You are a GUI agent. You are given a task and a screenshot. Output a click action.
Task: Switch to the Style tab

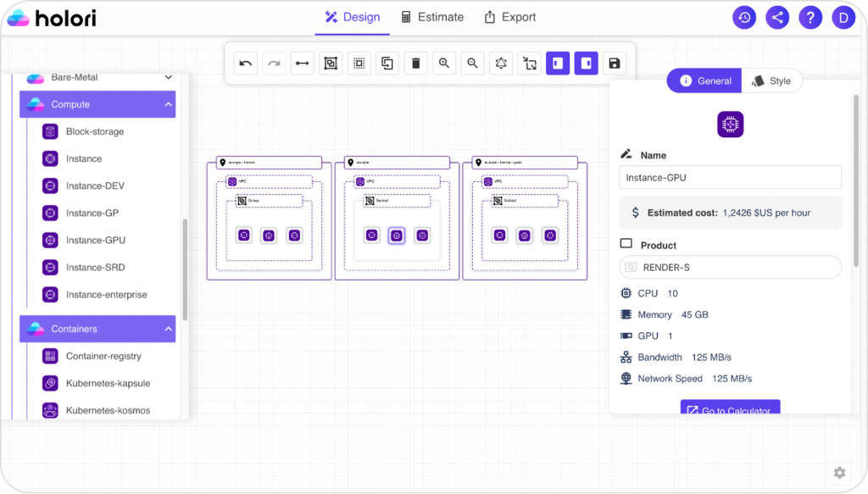(771, 81)
